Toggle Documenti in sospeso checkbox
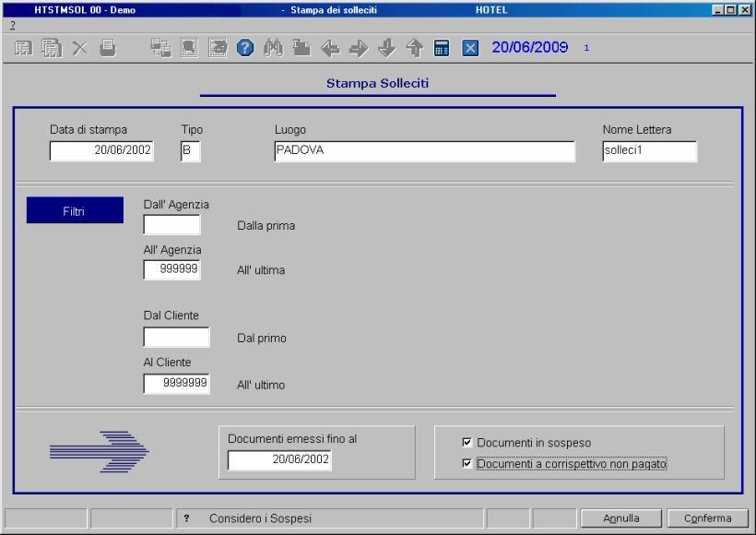Viewport: 756px width, 535px height. [467, 443]
